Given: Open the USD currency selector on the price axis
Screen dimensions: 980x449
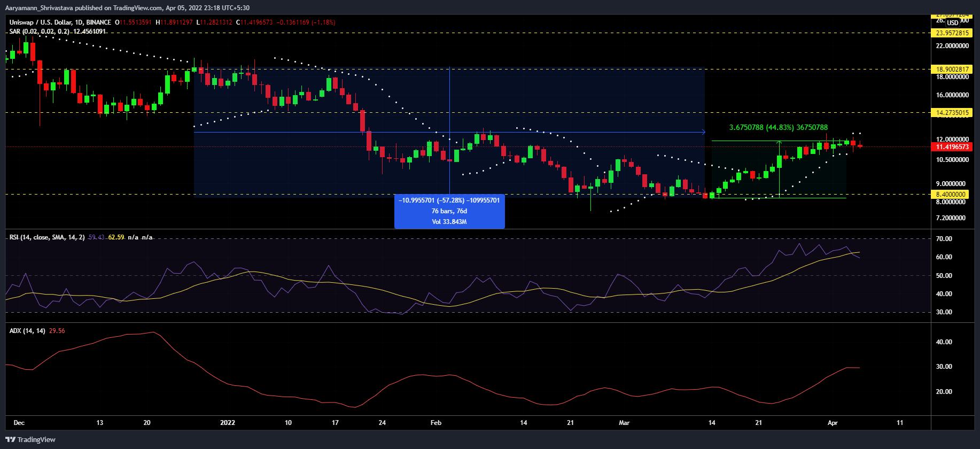Looking at the screenshot, I should click(953, 23).
